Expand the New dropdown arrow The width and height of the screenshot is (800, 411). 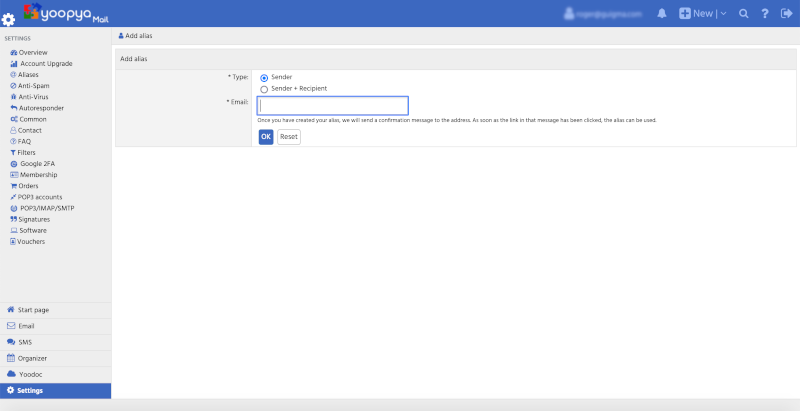(722, 14)
